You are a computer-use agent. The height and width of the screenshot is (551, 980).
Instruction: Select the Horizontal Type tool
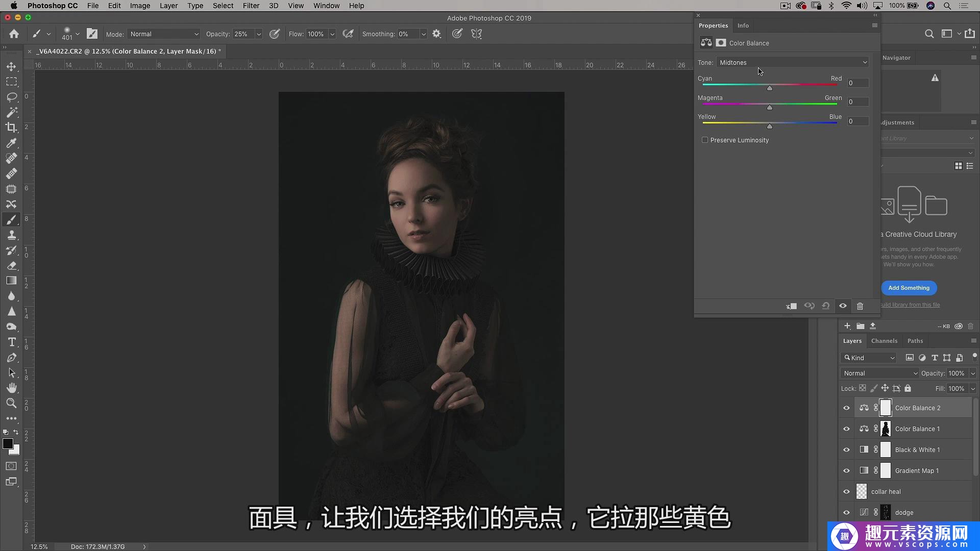coord(11,342)
